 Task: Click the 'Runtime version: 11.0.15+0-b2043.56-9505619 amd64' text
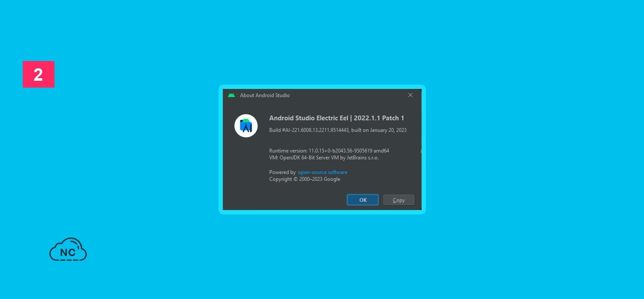(329, 151)
